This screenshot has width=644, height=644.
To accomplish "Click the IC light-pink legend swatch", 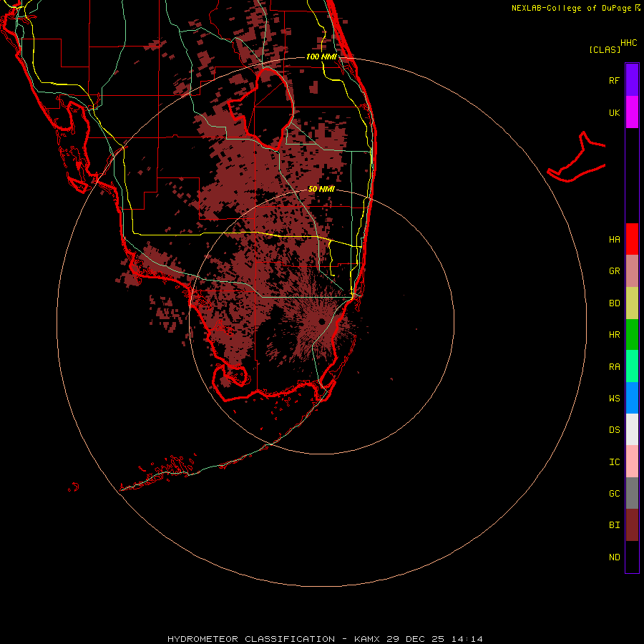I will (x=632, y=462).
